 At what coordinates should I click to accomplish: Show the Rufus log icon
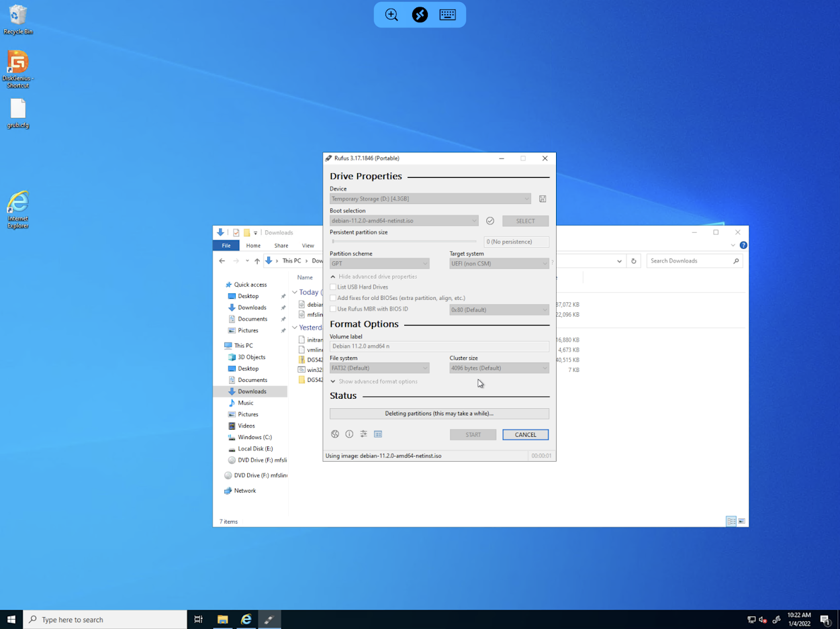pos(378,434)
